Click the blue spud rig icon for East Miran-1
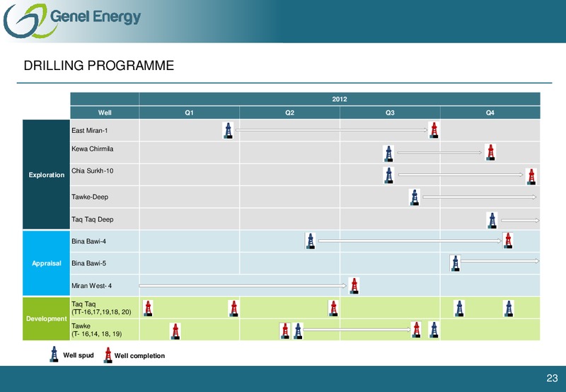 [x=228, y=130]
